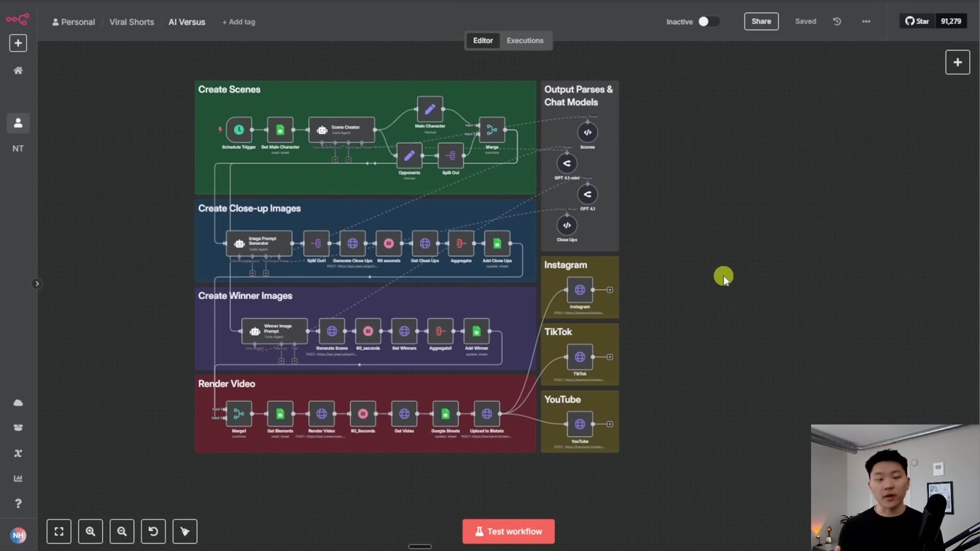Open the cloud admin panel icon
This screenshot has height=551, width=980.
18,403
